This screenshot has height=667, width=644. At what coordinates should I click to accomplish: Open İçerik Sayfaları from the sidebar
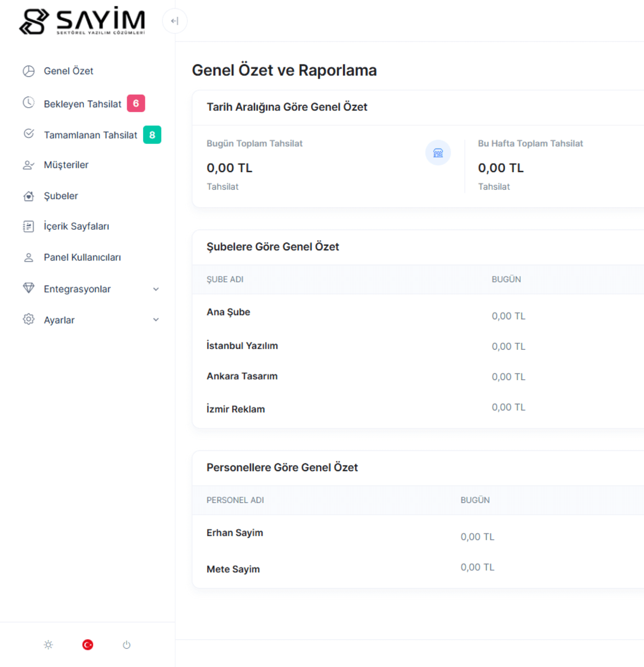point(76,226)
